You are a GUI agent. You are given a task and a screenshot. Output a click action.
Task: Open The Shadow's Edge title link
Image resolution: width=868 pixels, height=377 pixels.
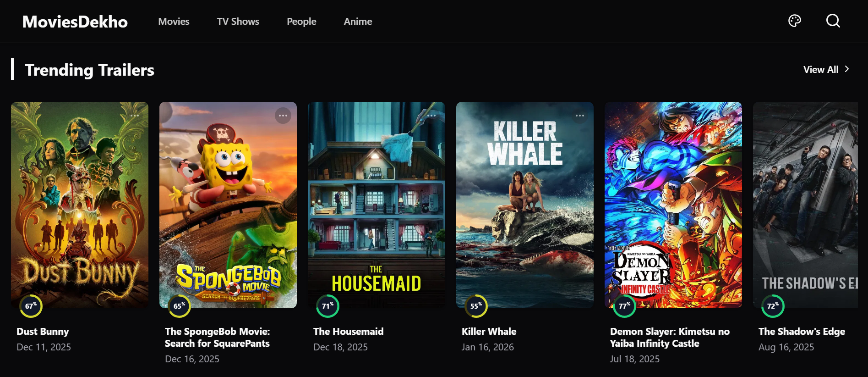click(x=802, y=332)
